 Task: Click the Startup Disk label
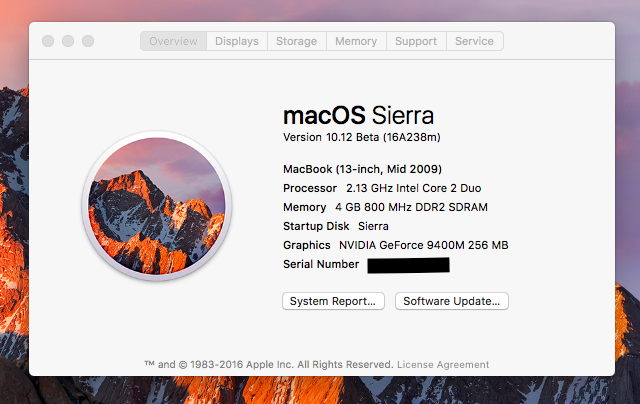coord(316,226)
